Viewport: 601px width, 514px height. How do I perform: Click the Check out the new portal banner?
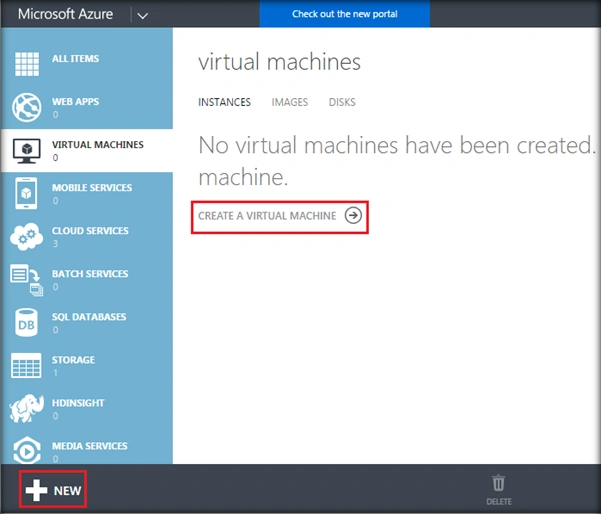(345, 14)
